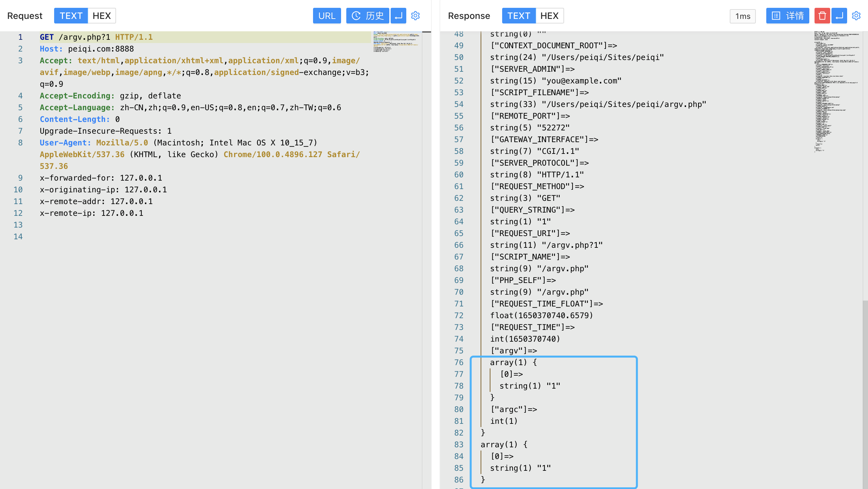Click the Request line-wrap arrow button
868x489 pixels.
[398, 16]
